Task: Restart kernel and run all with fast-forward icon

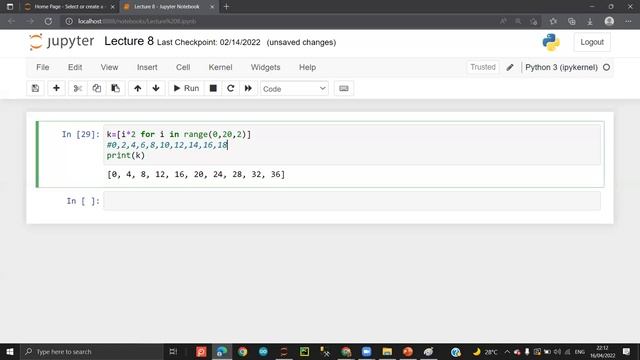Action: (248, 88)
